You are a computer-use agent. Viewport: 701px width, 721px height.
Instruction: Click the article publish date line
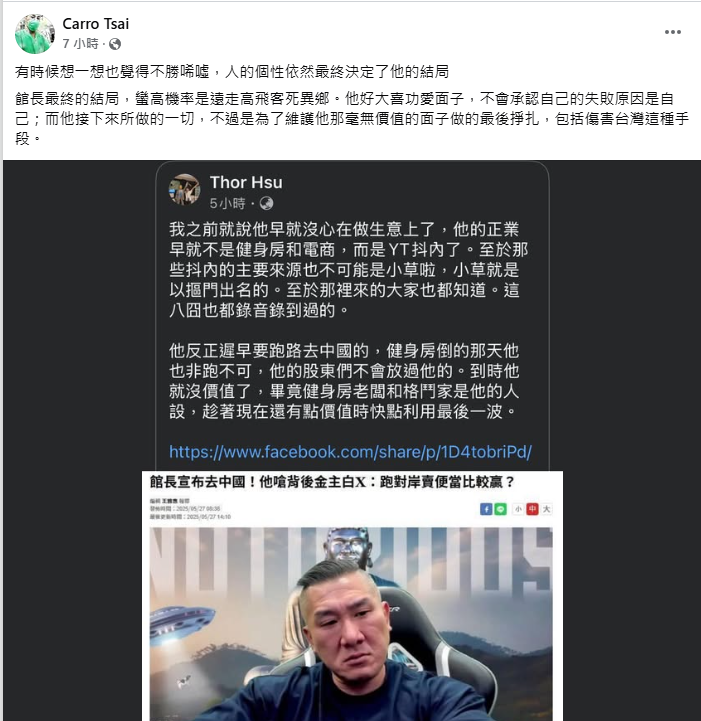click(185, 509)
